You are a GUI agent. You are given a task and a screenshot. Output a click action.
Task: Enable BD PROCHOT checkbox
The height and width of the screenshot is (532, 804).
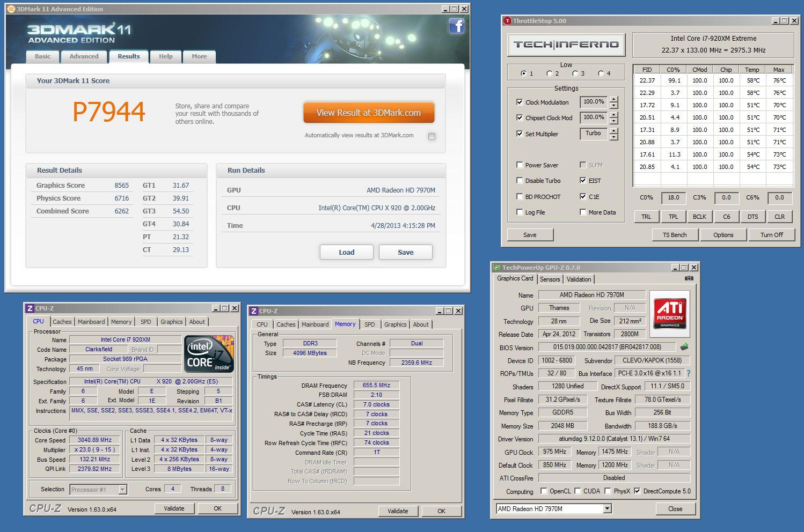click(520, 196)
